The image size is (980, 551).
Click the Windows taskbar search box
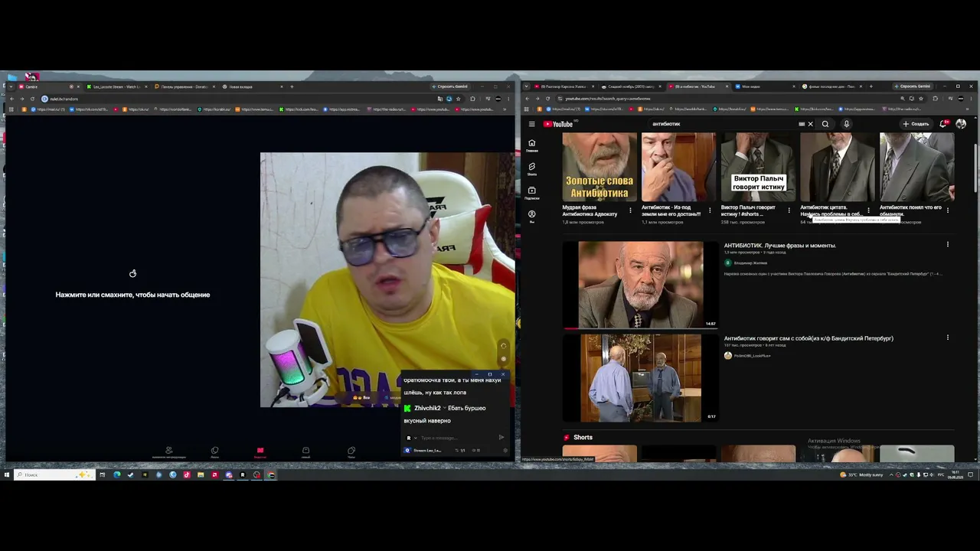[54, 474]
